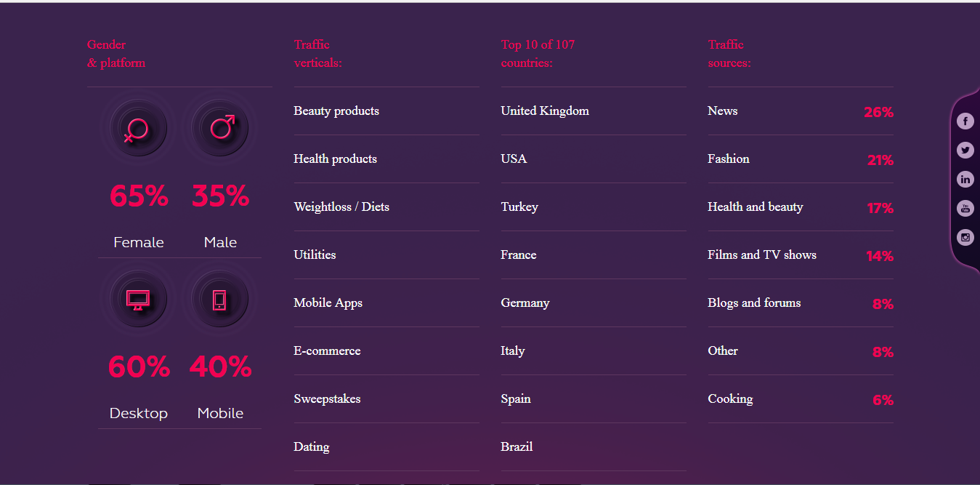Image resolution: width=980 pixels, height=485 pixels.
Task: Select the mobile phone icon
Action: tap(220, 299)
